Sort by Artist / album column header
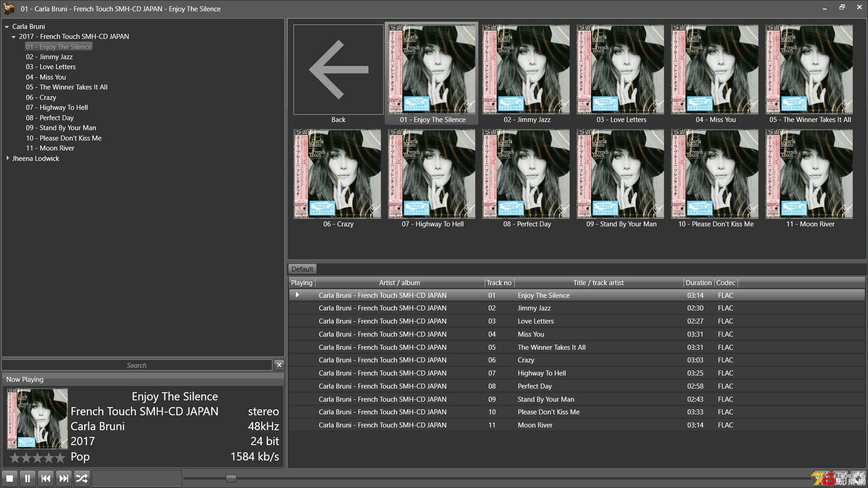Image resolution: width=868 pixels, height=488 pixels. pos(400,283)
